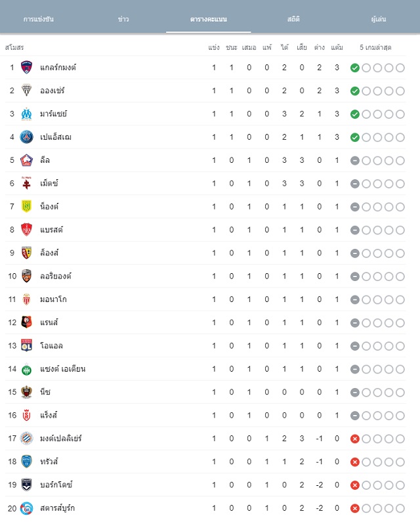Click the Saint-Etienne green crest icon
The width and height of the screenshot is (420, 522).
[26, 370]
